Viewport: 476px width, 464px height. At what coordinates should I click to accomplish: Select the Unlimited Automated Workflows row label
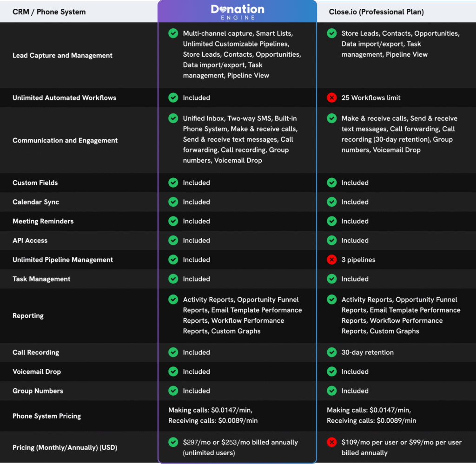click(x=64, y=98)
